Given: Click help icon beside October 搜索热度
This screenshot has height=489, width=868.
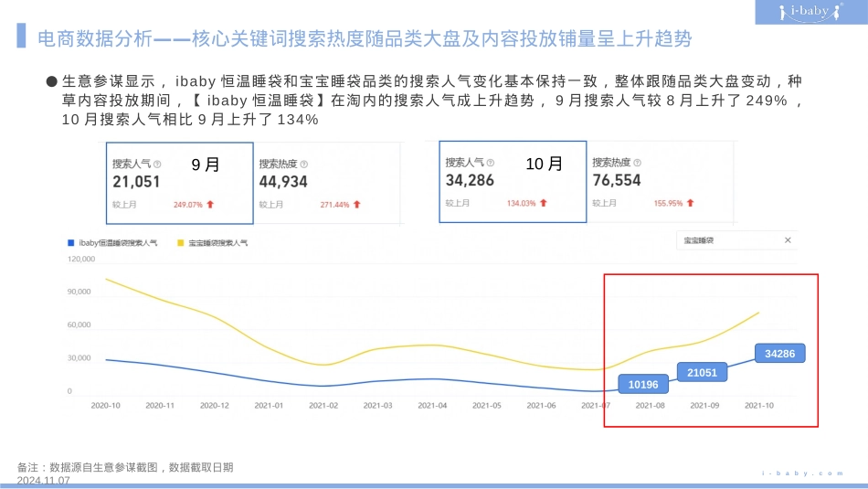Looking at the screenshot, I should [637, 163].
